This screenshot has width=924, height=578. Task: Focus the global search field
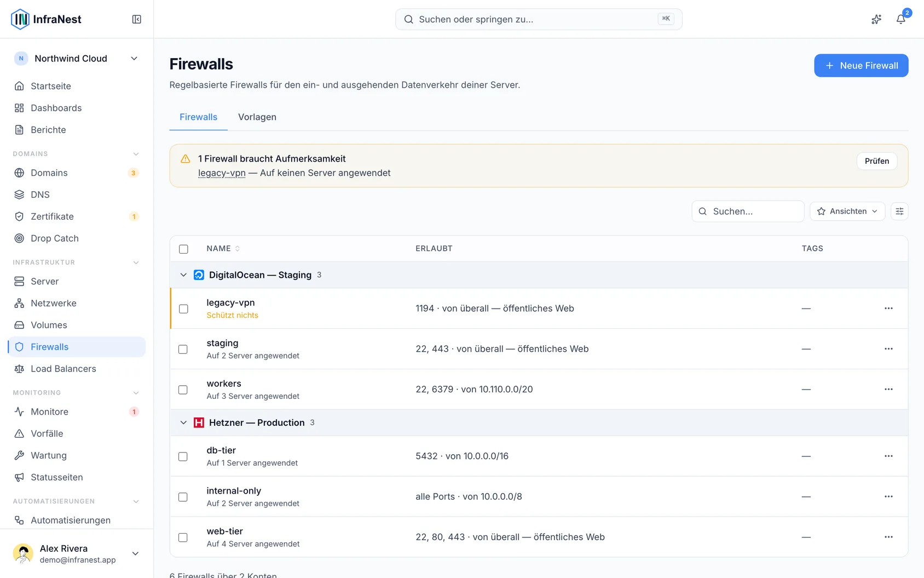tap(539, 19)
